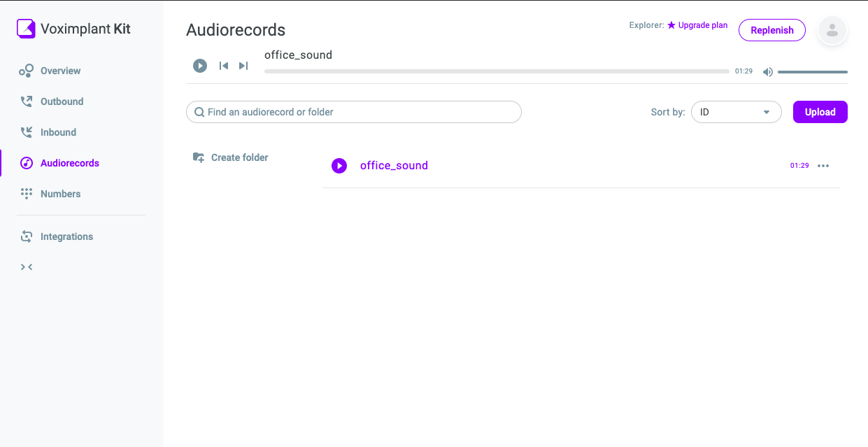The width and height of the screenshot is (868, 447).
Task: Play audio in the top player bar
Action: tap(200, 66)
